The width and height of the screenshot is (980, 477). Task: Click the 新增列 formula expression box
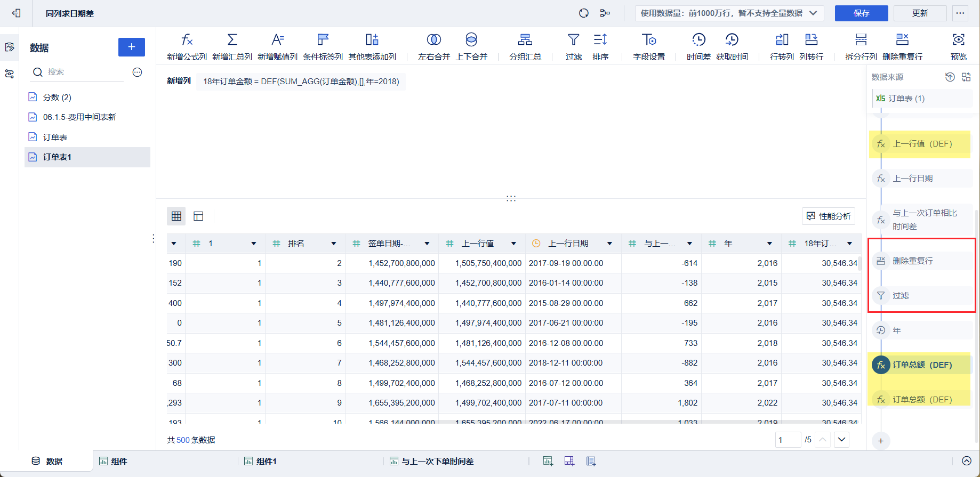coord(301,82)
